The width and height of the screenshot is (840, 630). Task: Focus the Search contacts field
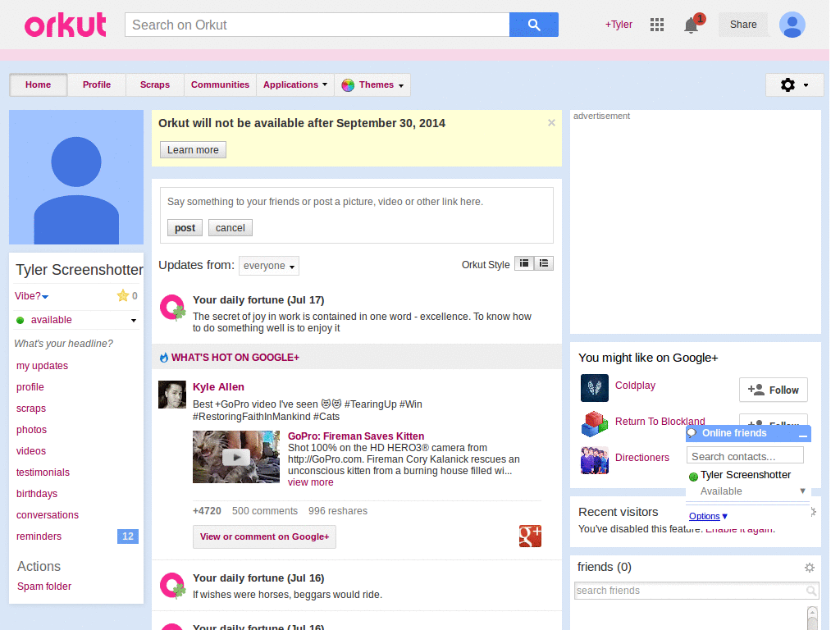coord(745,456)
